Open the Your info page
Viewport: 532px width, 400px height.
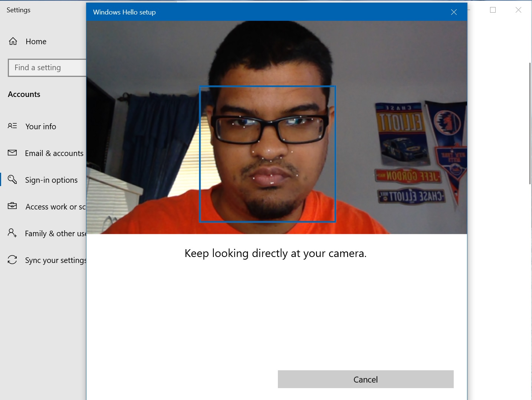point(41,127)
